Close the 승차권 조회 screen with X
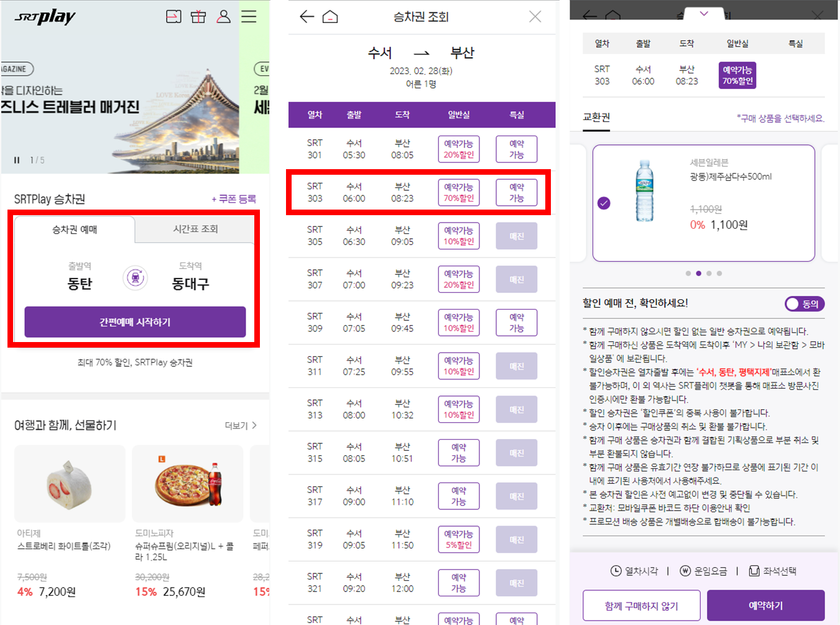This screenshot has height=625, width=840. tap(535, 17)
